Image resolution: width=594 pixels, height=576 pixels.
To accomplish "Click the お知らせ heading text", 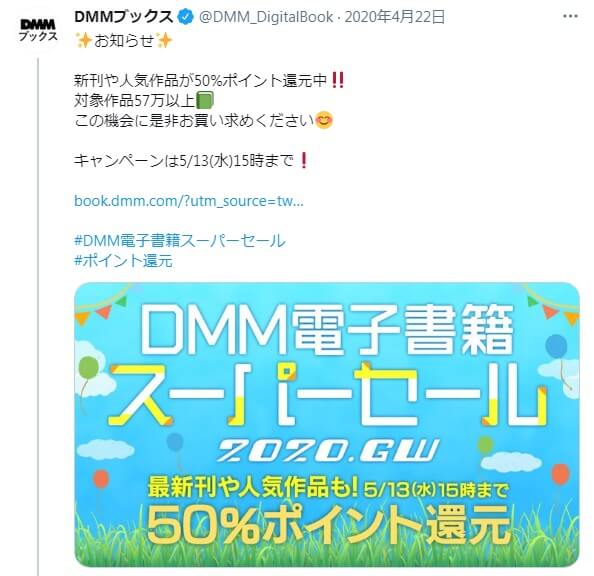I will (124, 40).
